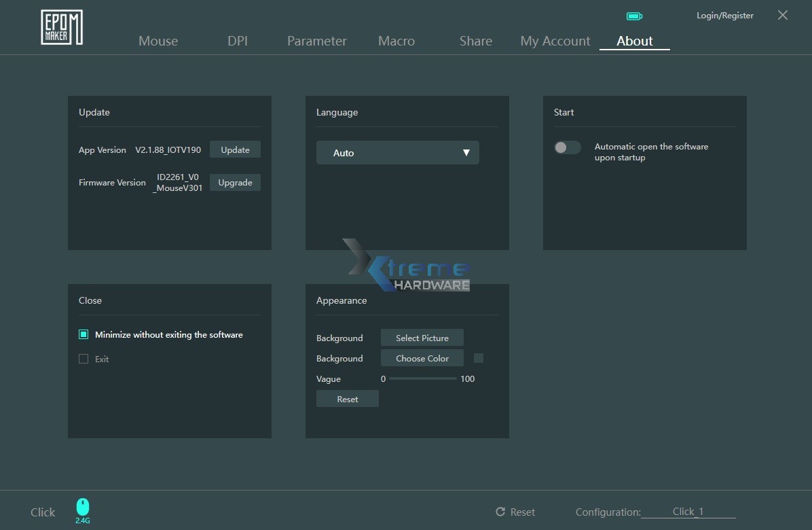
Task: Click Select Picture for background
Action: click(x=422, y=337)
